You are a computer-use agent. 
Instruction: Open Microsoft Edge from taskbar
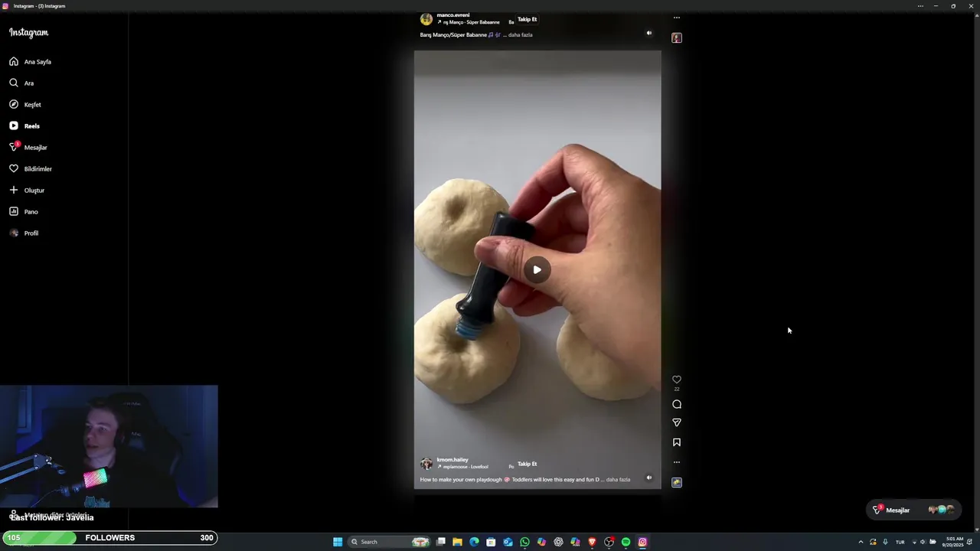coord(474,542)
